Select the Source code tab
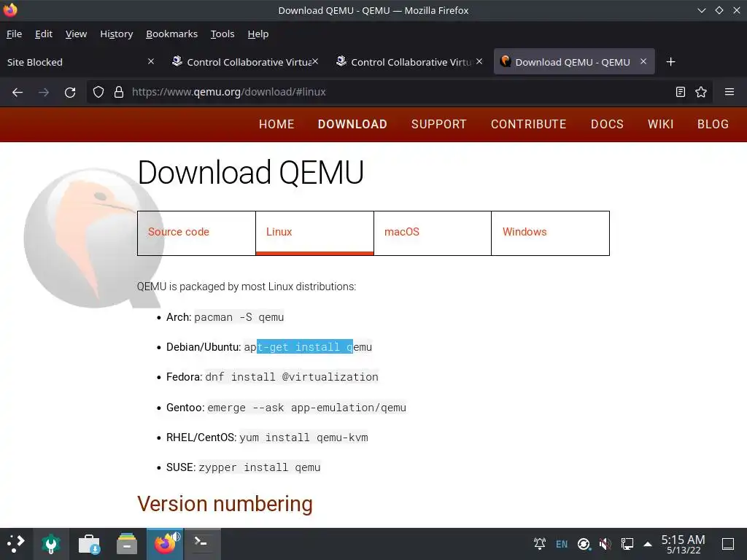The height and width of the screenshot is (560, 747). coord(196,233)
